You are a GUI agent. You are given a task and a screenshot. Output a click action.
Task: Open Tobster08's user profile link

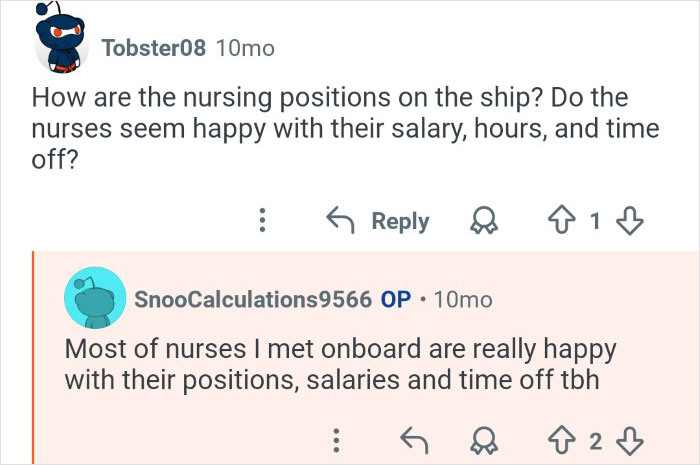154,47
